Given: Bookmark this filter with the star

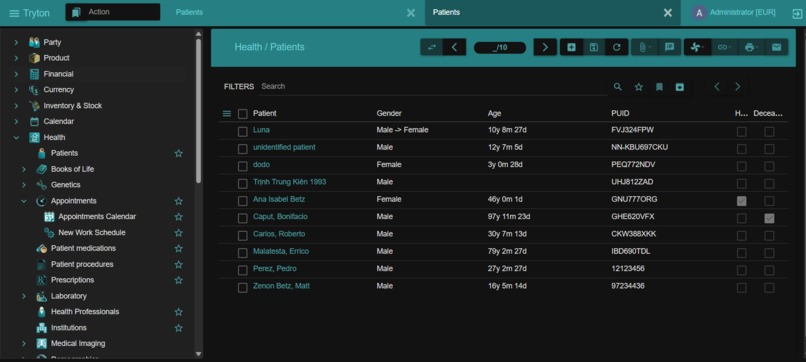Looking at the screenshot, I should 638,87.
